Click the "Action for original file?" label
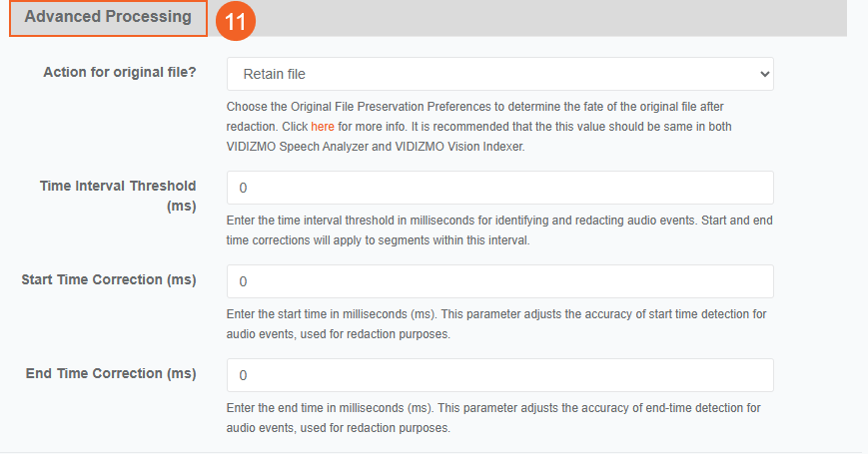The height and width of the screenshot is (454, 868). pos(120,73)
